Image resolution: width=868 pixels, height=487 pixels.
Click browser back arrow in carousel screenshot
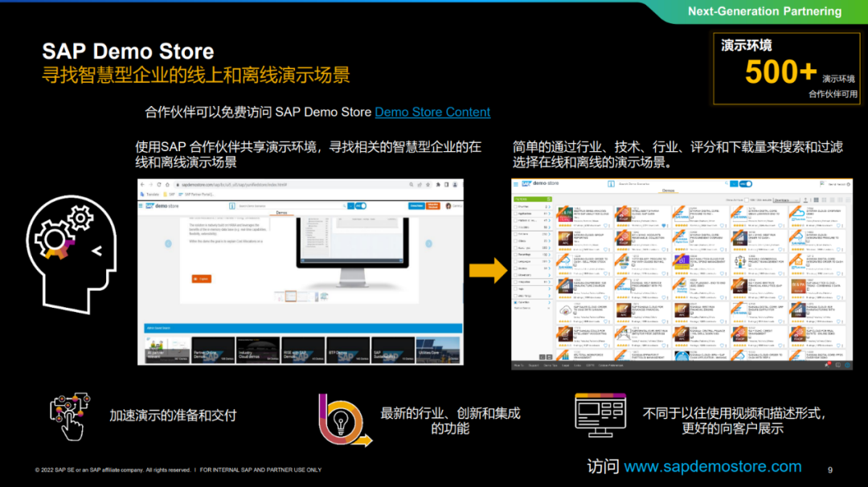(142, 185)
